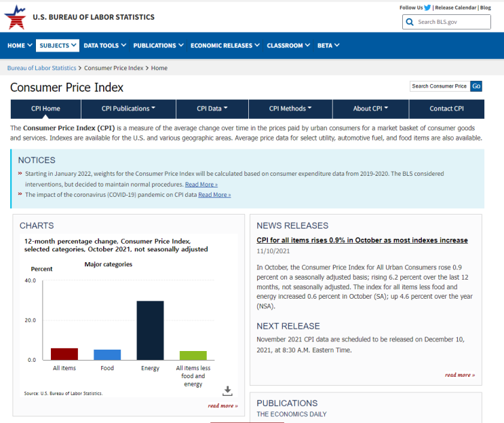Download the CPI chart via download icon

pos(227,391)
